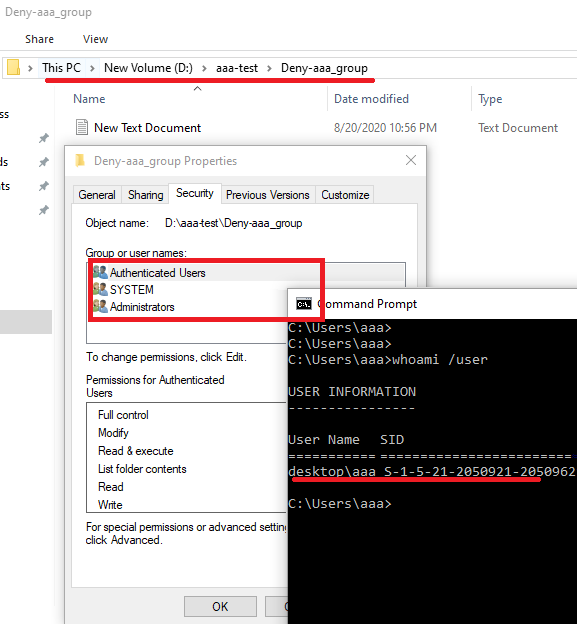
Task: Select Deny-aaa_group breadcrumb segment
Action: point(324,68)
